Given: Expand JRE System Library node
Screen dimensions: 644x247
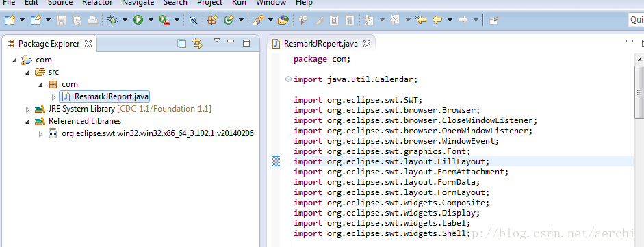Looking at the screenshot, I should 28,109.
